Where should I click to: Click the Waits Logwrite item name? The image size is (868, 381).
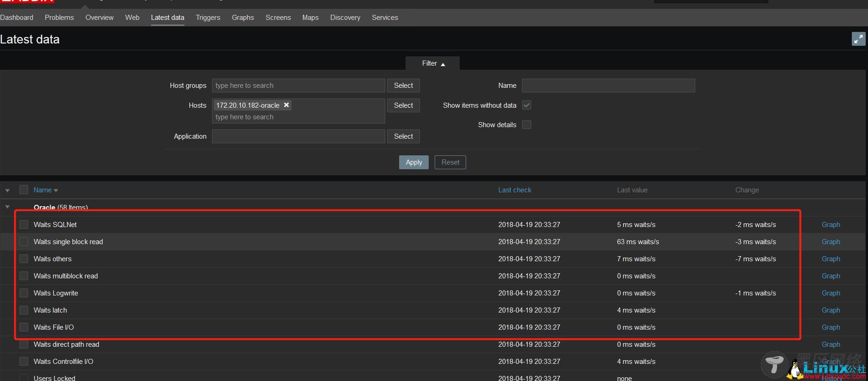[56, 293]
